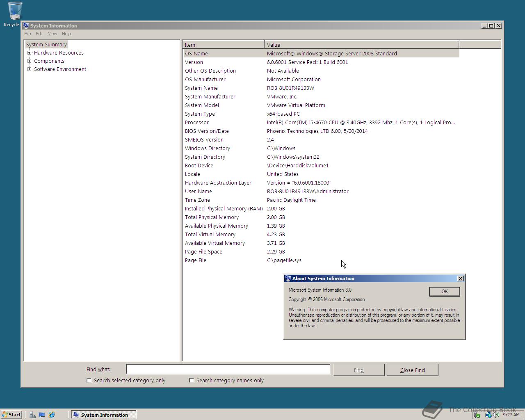Click OK in the About dialog
This screenshot has width=525, height=420.
click(x=445, y=291)
